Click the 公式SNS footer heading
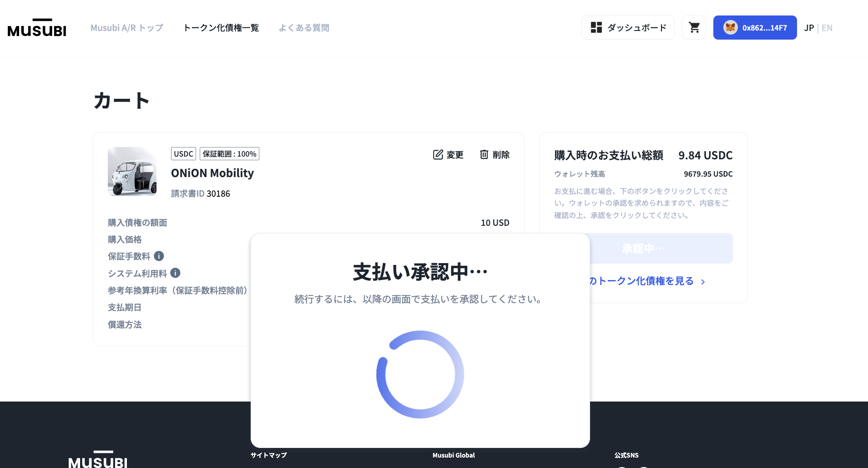The height and width of the screenshot is (468, 868). [626, 455]
